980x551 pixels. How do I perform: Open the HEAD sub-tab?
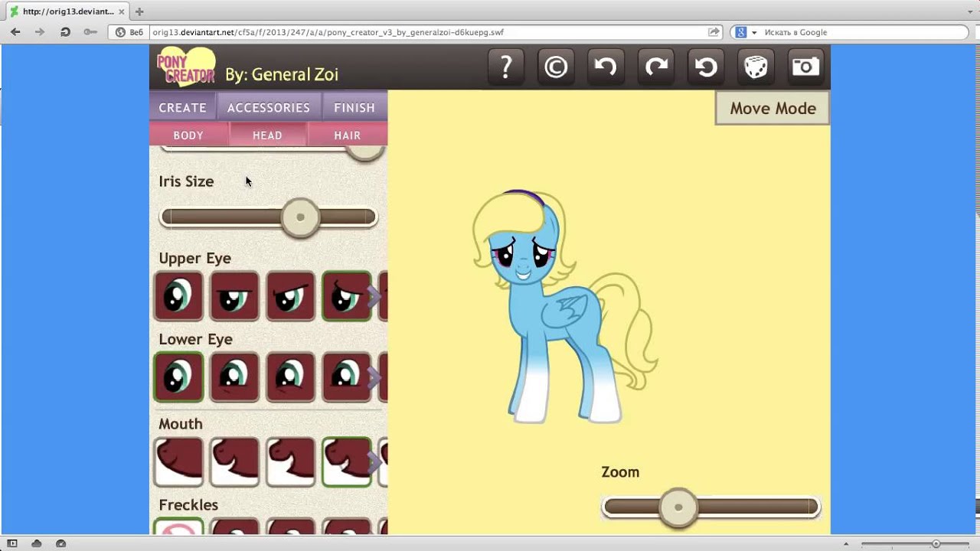click(x=267, y=135)
